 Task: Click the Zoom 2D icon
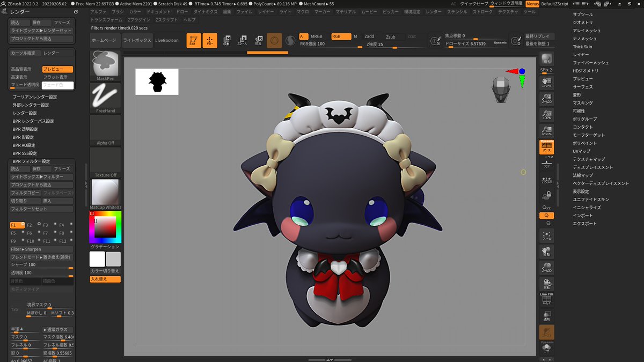tap(546, 98)
